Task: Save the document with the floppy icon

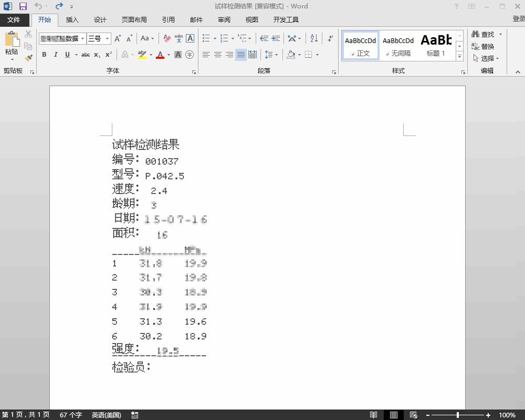Action: click(x=23, y=6)
